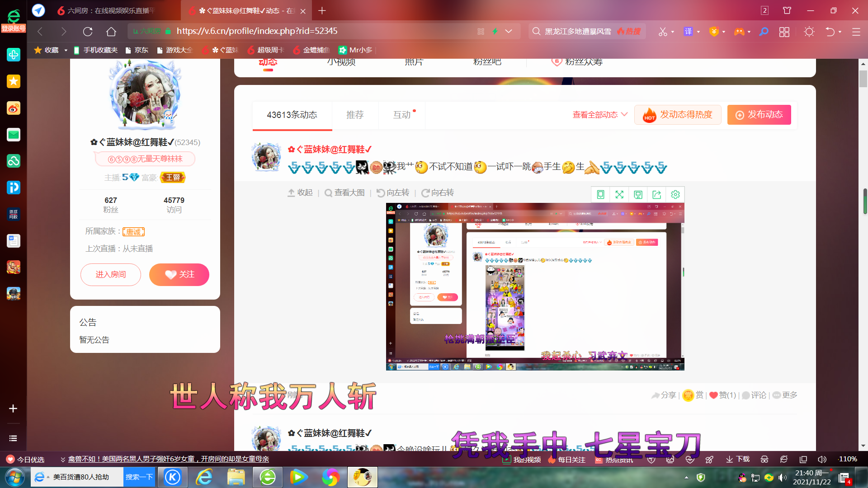Click the page vertical scrollbar thumb
868x488 pixels.
coord(863,78)
